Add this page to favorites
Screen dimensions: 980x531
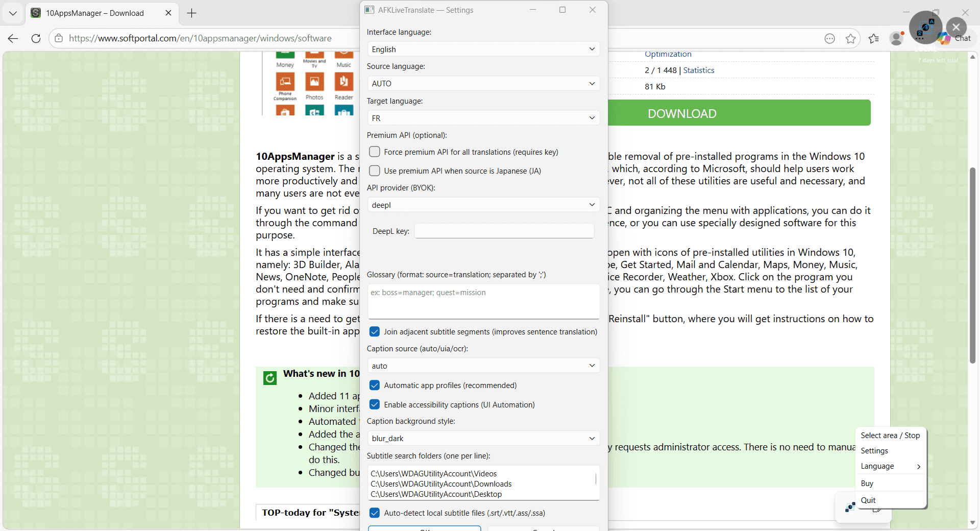[850, 38]
